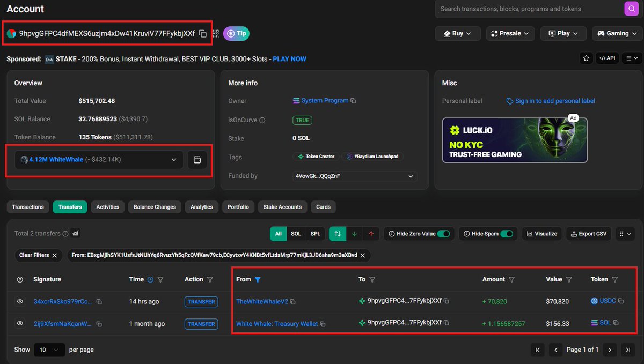Open the Amount column filter
The height and width of the screenshot is (364, 644).
click(511, 279)
